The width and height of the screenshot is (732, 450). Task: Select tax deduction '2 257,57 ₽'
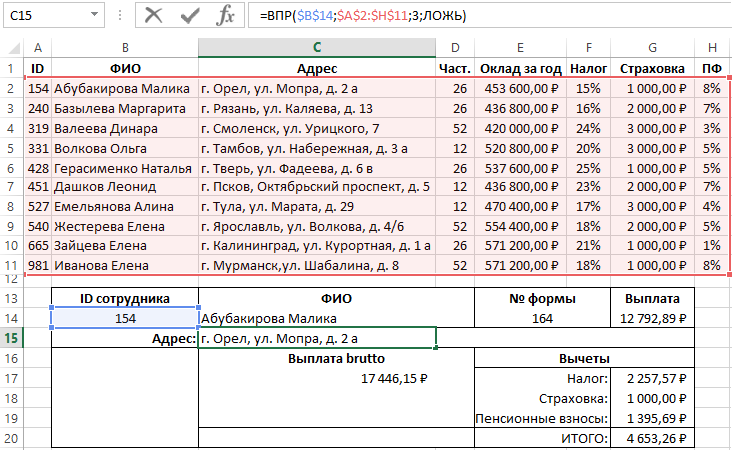[x=653, y=378]
